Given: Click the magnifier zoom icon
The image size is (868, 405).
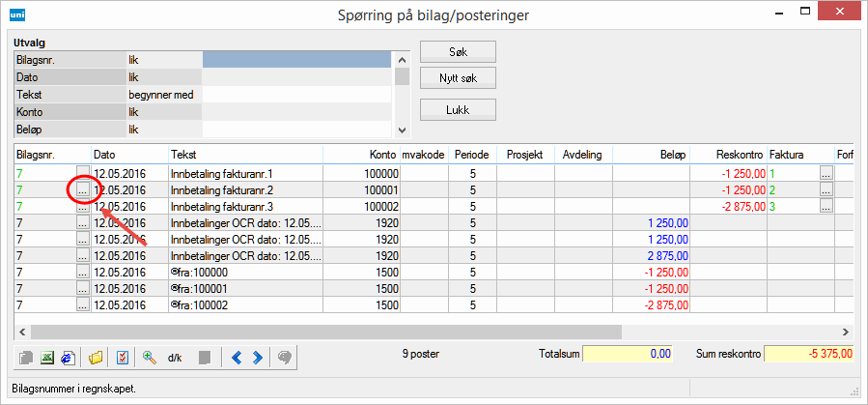Looking at the screenshot, I should pyautogui.click(x=150, y=357).
